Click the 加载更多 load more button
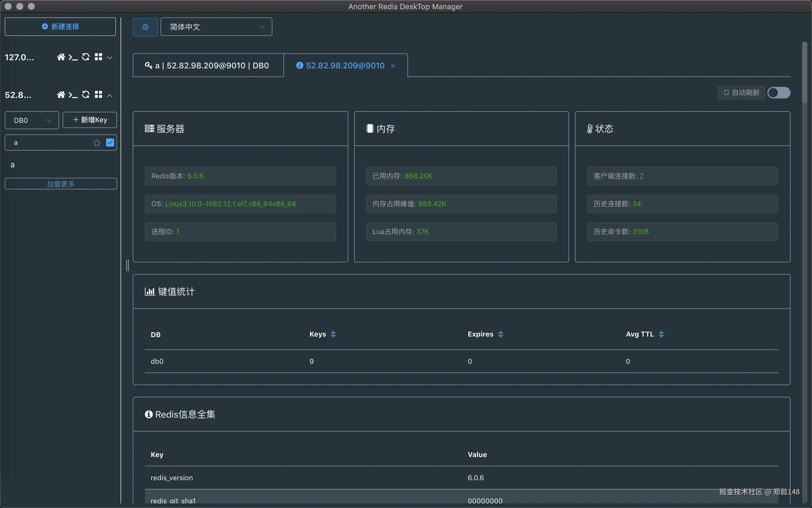The height and width of the screenshot is (508, 812). (61, 184)
